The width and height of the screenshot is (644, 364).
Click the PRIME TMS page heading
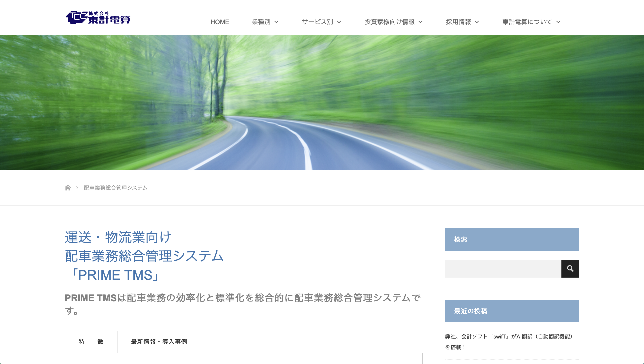click(144, 256)
